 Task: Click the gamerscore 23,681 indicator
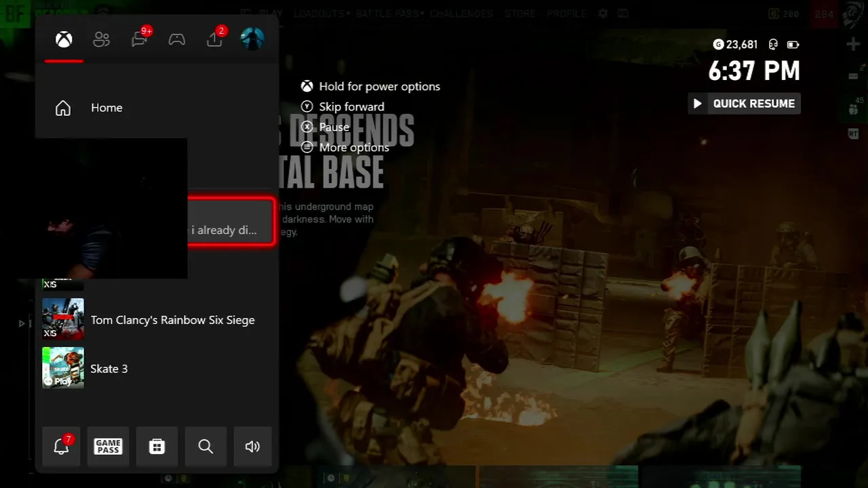[x=736, y=45]
